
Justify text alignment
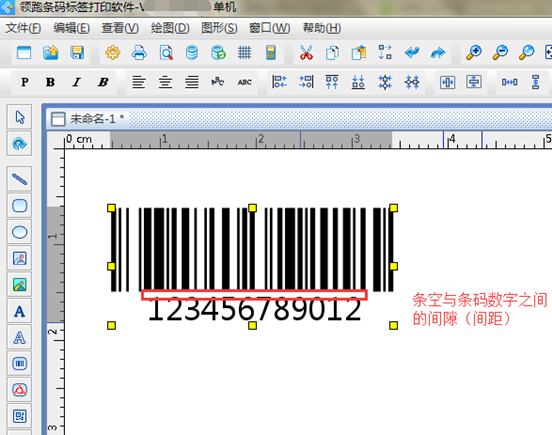click(192, 82)
